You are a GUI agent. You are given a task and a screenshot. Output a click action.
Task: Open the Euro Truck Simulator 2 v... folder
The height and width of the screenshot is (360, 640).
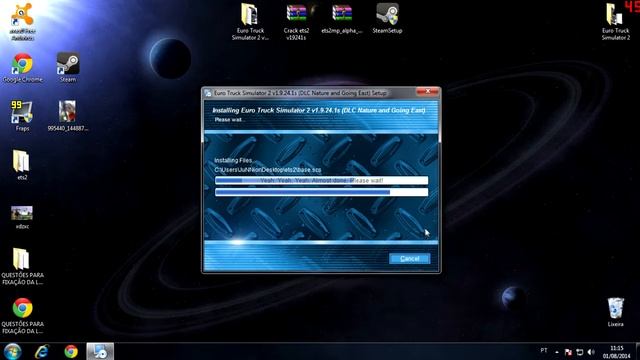[250, 22]
